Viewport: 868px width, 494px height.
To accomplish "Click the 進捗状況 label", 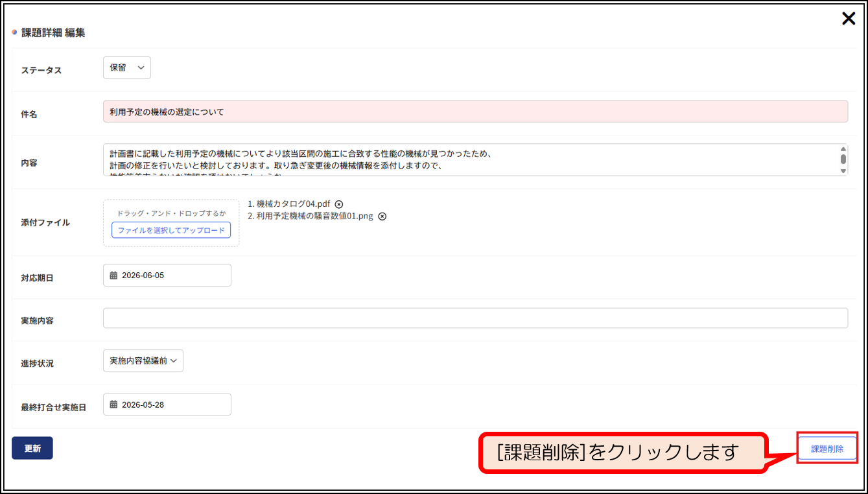I will 38,364.
